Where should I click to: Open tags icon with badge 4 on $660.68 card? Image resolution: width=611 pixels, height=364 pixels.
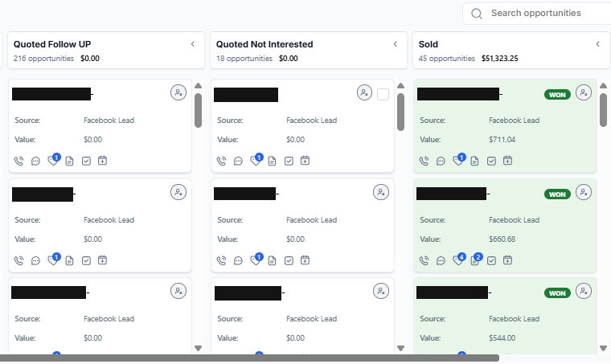(458, 260)
